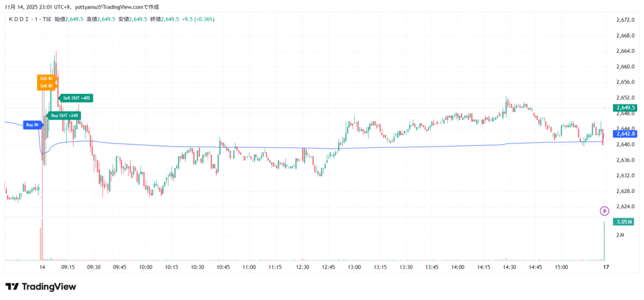Select the Sell OUT +405 marker
Image resolution: width=644 pixels, height=300 pixels.
77,98
